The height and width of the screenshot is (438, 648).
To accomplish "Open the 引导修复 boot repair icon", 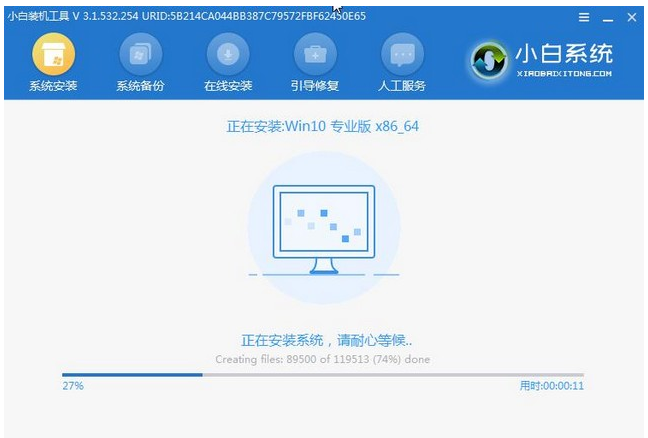I will (315, 55).
